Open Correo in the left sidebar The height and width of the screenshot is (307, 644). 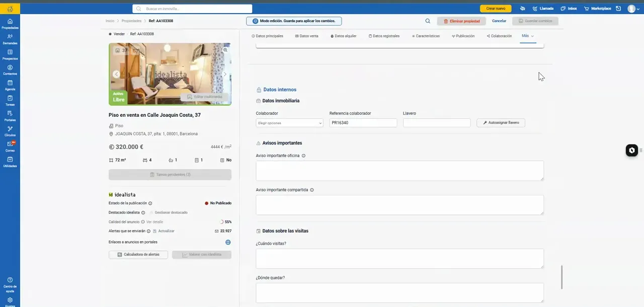pos(10,146)
